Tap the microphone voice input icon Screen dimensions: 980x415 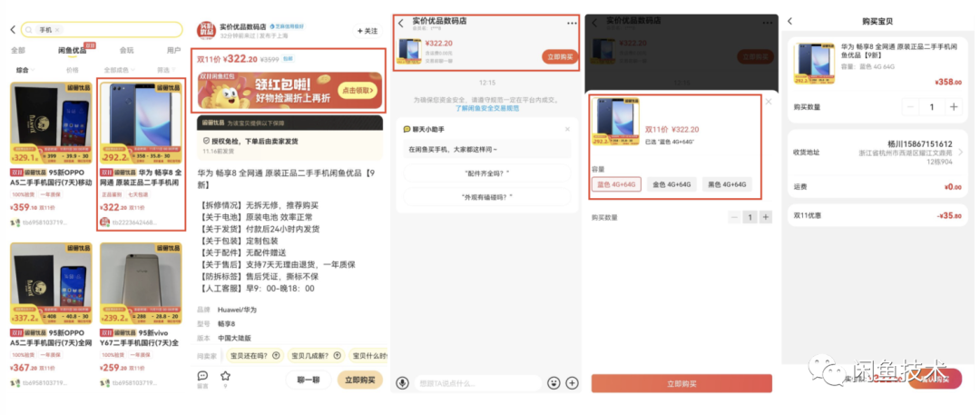pyautogui.click(x=403, y=382)
